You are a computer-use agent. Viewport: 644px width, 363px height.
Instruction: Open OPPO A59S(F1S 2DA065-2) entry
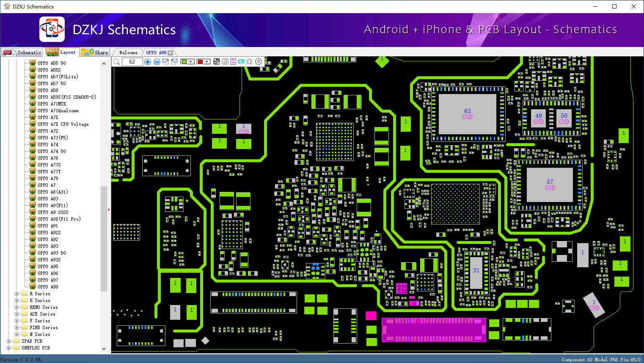67,97
